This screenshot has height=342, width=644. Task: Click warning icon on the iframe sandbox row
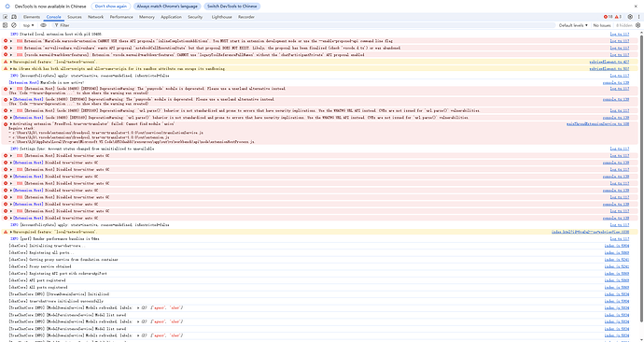[x=6, y=68]
